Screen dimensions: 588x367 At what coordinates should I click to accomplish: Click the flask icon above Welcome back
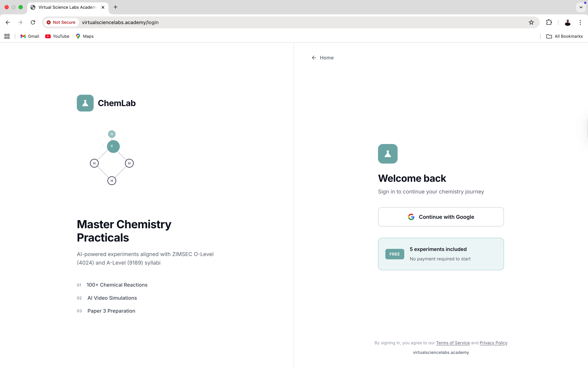coord(388,154)
